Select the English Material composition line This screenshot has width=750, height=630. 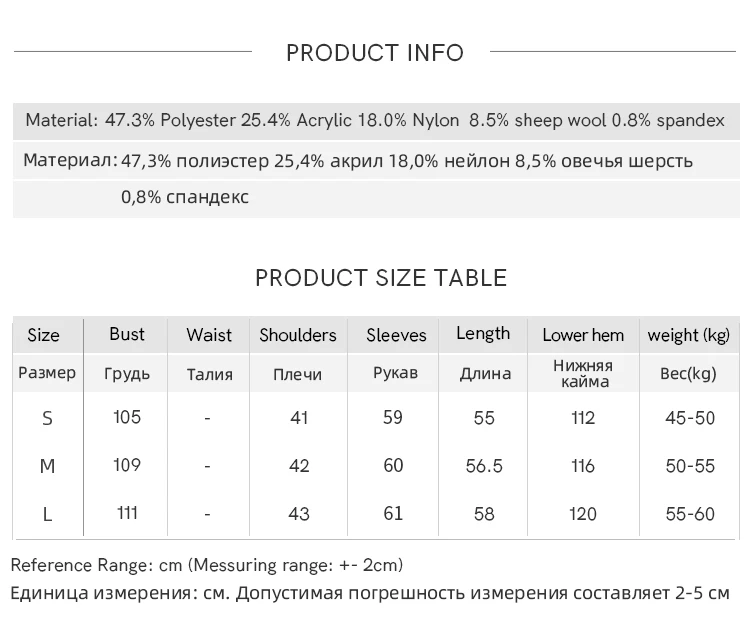(375, 120)
